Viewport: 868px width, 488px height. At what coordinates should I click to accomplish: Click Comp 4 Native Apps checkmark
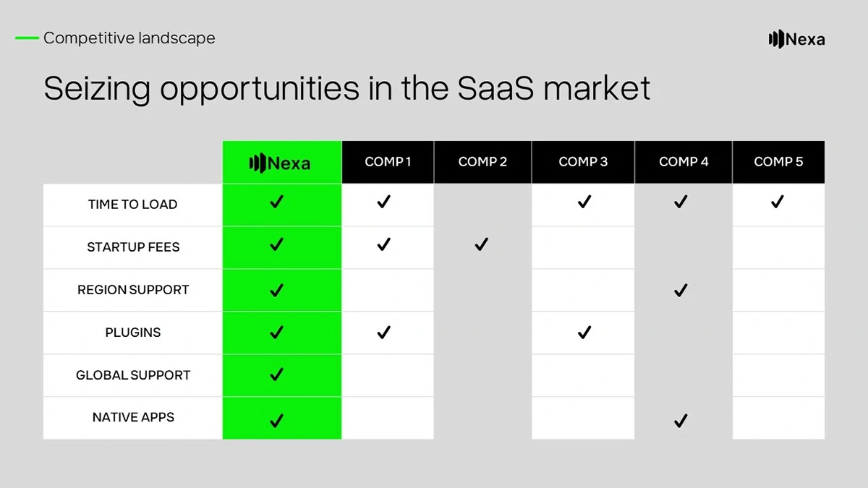coord(681,420)
